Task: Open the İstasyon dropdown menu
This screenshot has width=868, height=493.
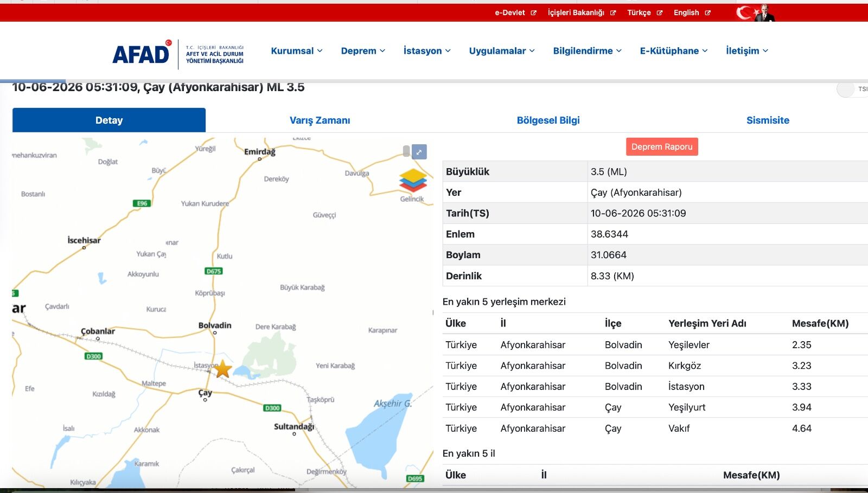Action: pos(427,51)
